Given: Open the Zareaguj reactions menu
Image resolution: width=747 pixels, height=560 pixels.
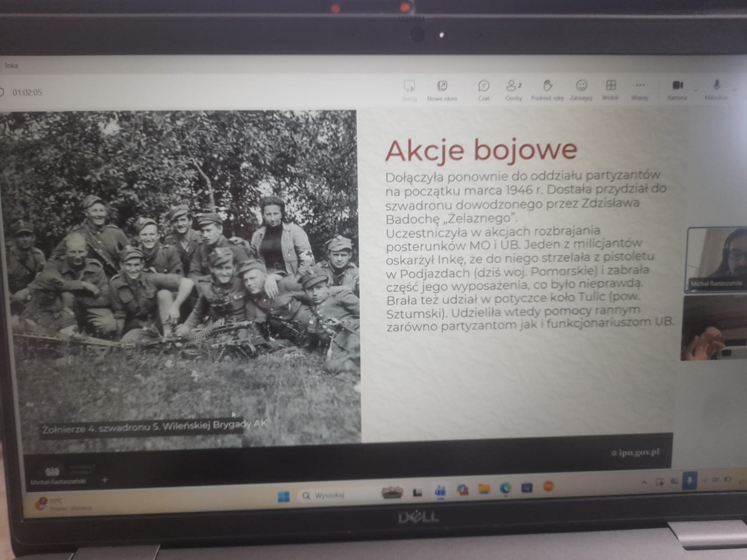Looking at the screenshot, I should coord(581,89).
